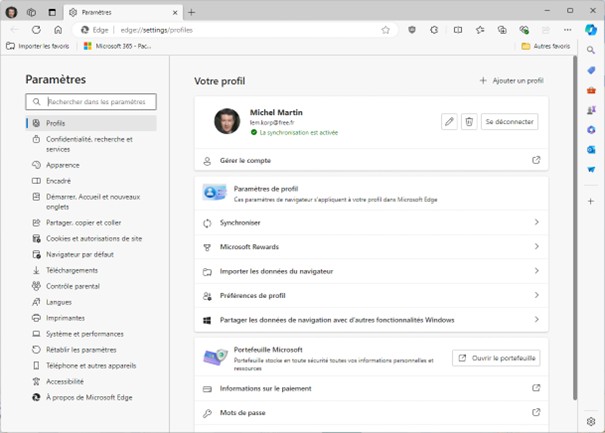Open Cookies et autorisations de site

coord(93,238)
